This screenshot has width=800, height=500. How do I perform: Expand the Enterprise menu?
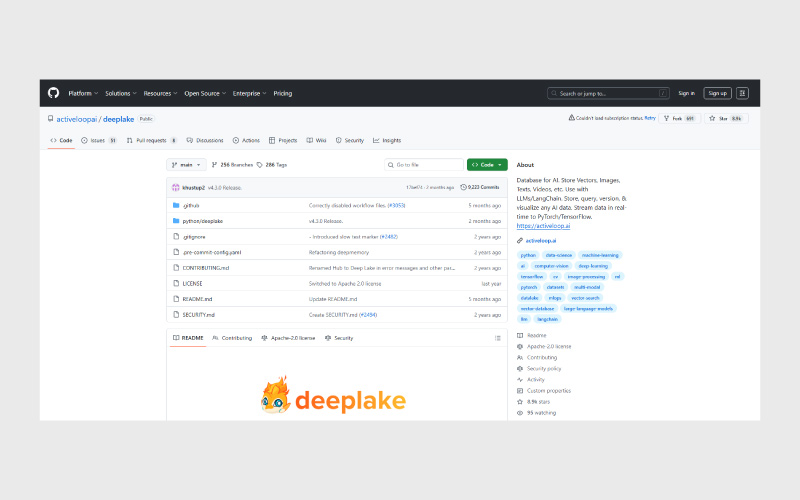[249, 93]
